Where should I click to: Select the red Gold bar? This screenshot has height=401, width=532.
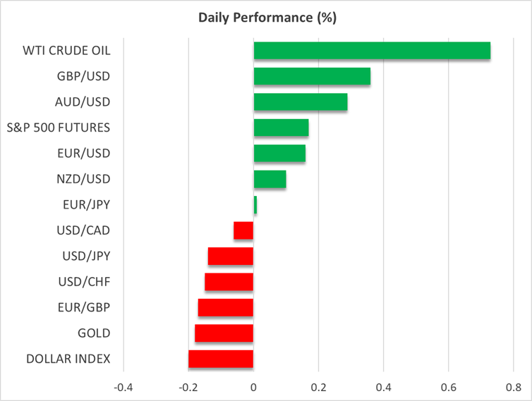coord(224,333)
